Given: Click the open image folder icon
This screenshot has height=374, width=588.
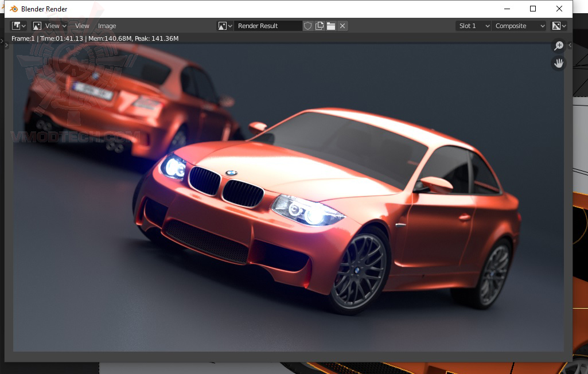Looking at the screenshot, I should coord(331,26).
